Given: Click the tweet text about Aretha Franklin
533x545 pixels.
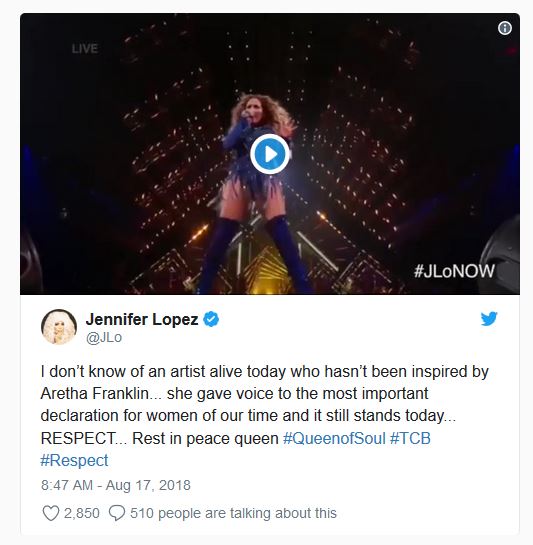Looking at the screenshot, I should coord(265,416).
